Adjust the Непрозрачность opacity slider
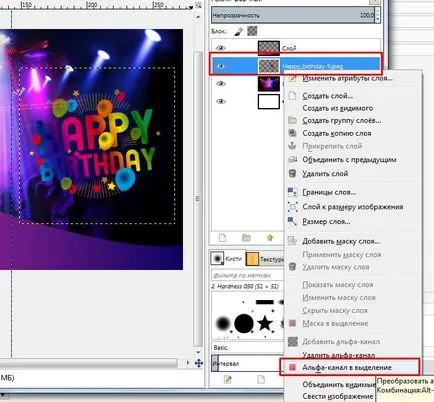 (x=293, y=15)
